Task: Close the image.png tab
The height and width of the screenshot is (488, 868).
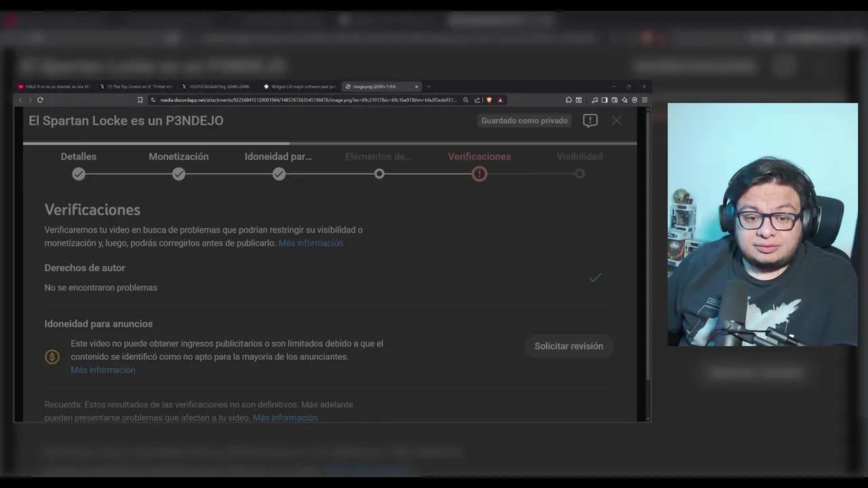Action: [x=416, y=87]
